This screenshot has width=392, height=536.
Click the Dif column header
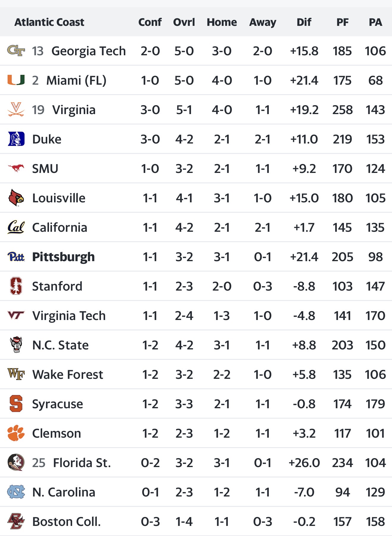point(304,22)
